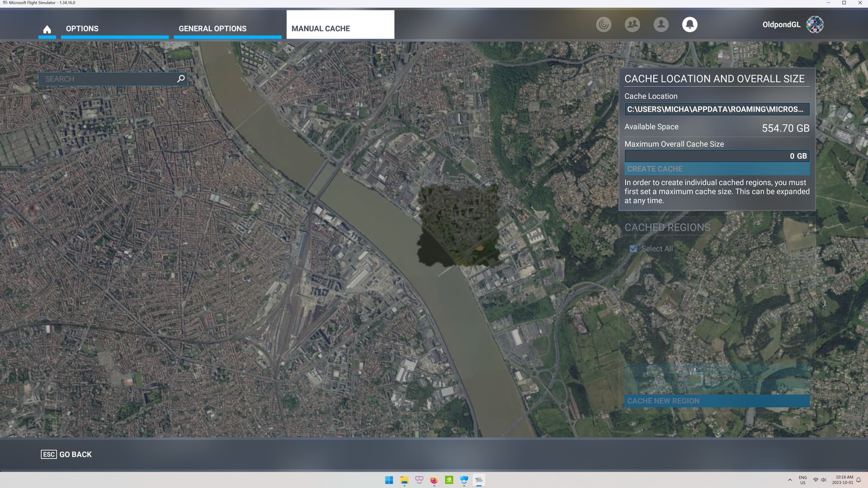
Task: Click the darkened cached region on map
Action: (459, 225)
